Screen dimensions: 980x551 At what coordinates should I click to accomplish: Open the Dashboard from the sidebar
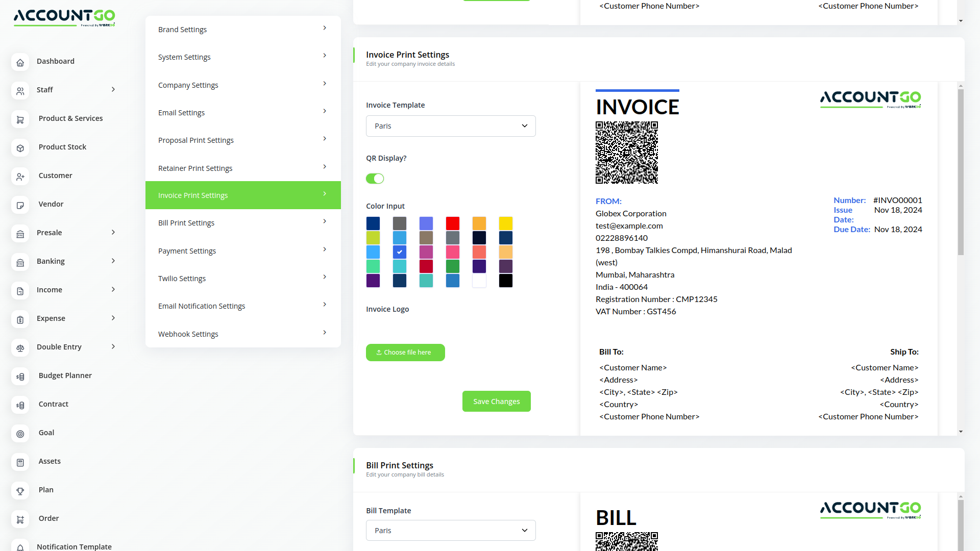(20, 62)
